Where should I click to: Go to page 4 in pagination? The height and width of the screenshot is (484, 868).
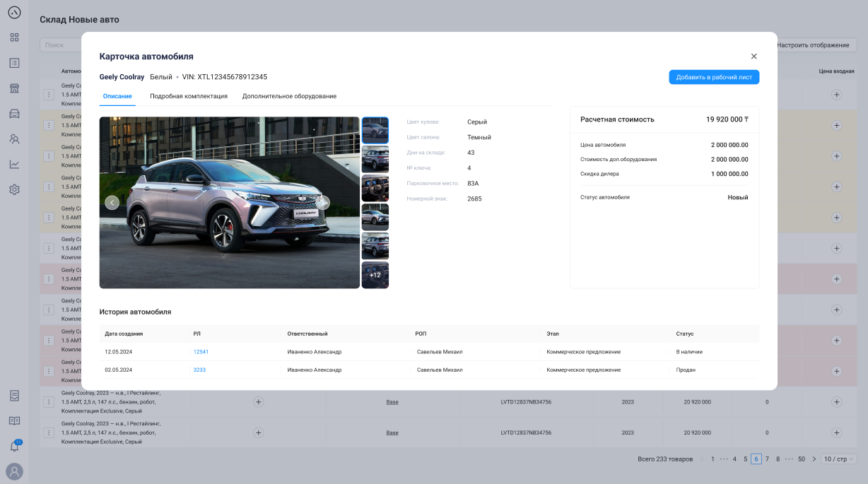pyautogui.click(x=734, y=459)
